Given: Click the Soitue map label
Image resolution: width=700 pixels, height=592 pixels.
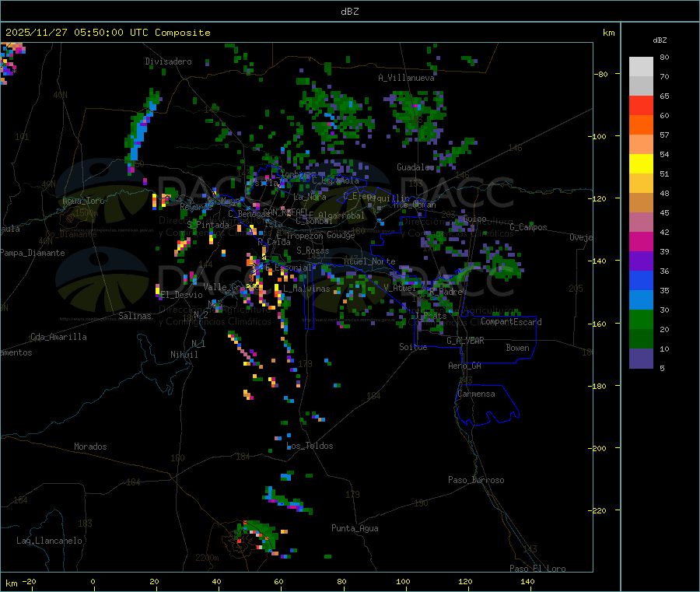Looking at the screenshot, I should pos(413,347).
